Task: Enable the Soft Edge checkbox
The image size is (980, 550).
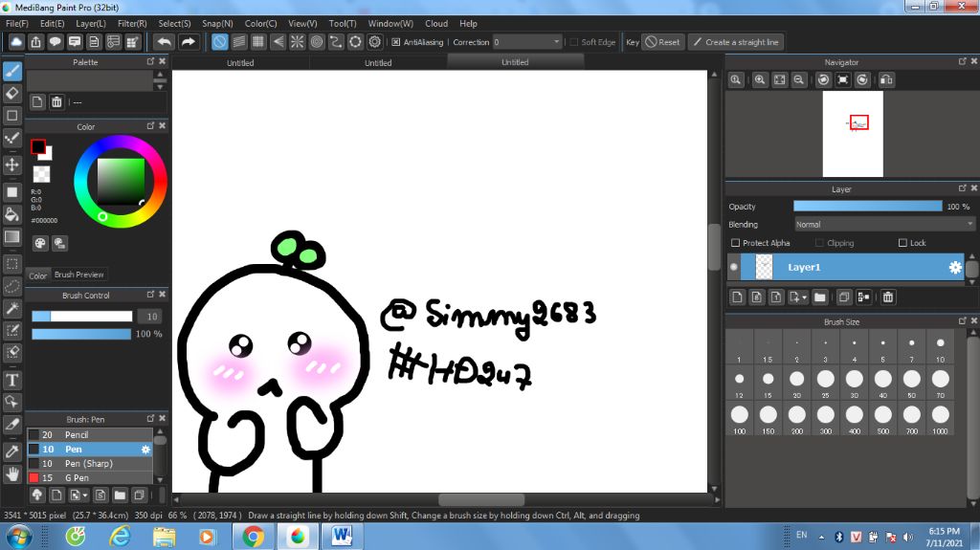Action: [x=574, y=42]
